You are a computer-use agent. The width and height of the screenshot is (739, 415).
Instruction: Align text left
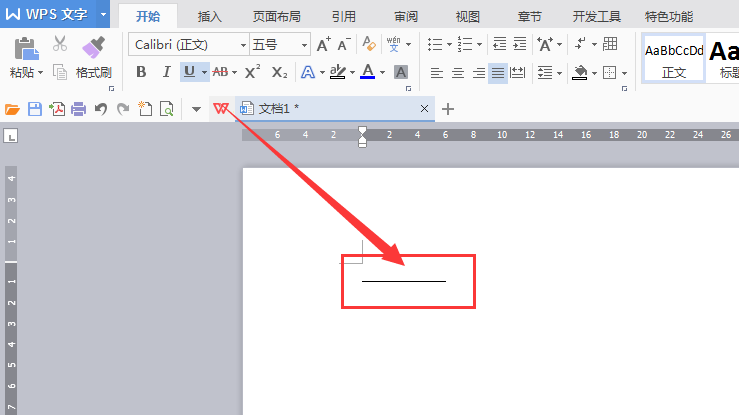[436, 73]
